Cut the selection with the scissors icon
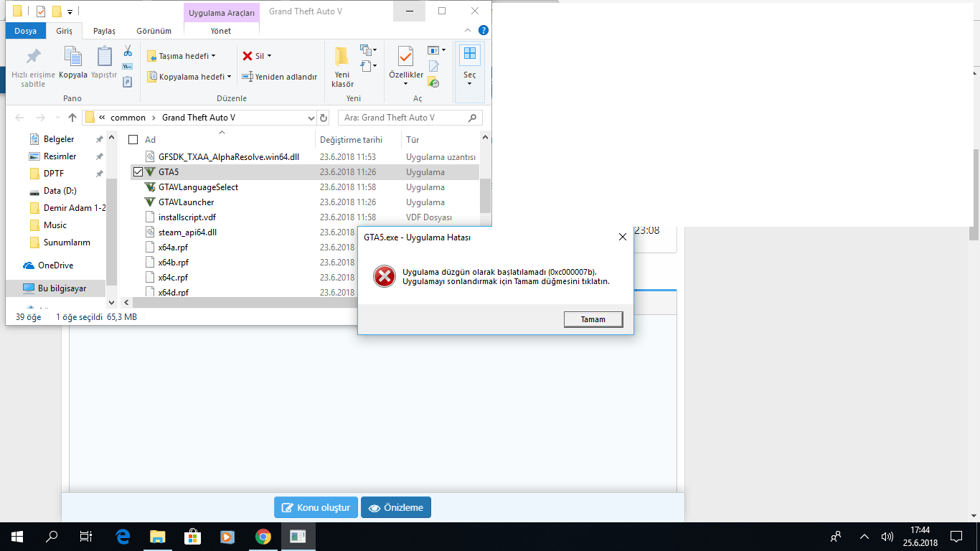Screen dimensions: 980x551 128,51
